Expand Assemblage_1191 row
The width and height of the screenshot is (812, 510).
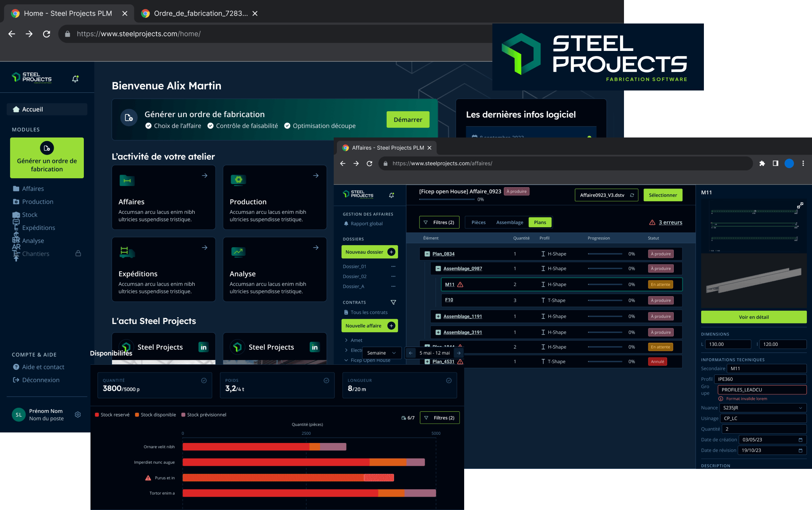pos(438,316)
